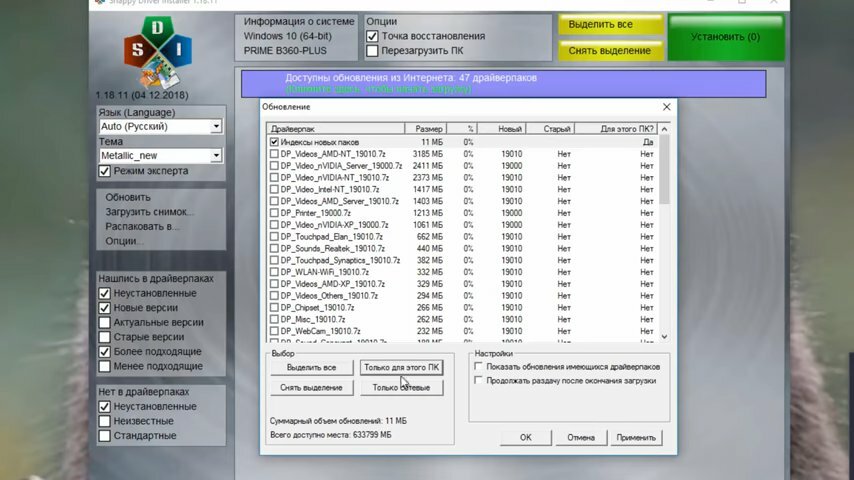Sort by Для этого ПК? column
Image resolution: width=854 pixels, height=480 pixels.
pos(617,129)
